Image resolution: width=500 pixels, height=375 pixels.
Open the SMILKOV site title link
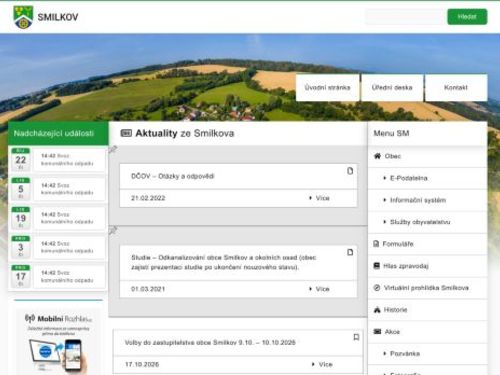click(58, 17)
